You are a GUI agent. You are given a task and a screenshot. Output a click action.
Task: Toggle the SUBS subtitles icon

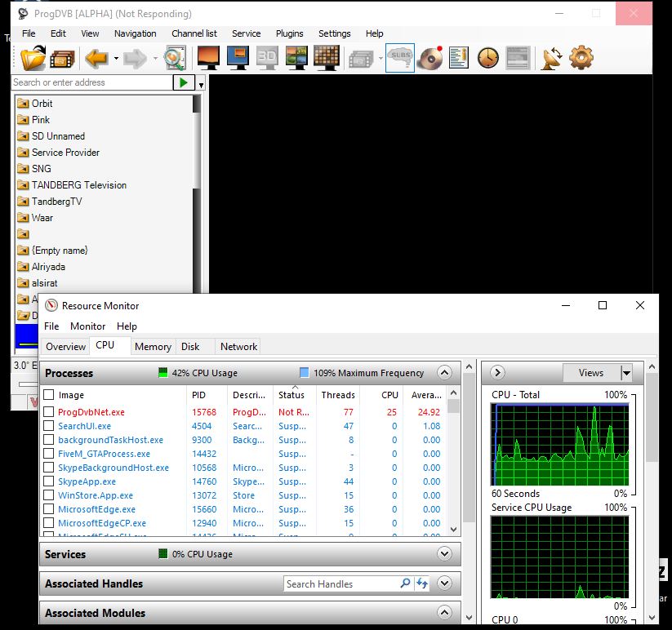[x=400, y=58]
